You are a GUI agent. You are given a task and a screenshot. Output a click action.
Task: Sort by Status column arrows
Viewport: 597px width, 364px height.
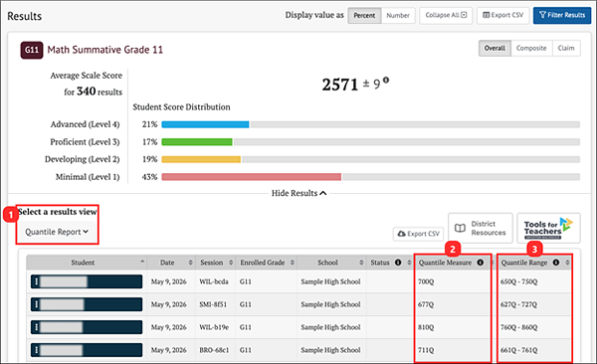tap(409, 263)
